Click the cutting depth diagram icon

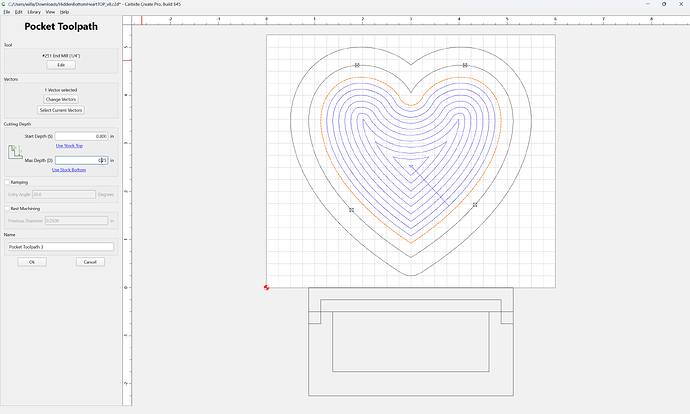(x=15, y=152)
